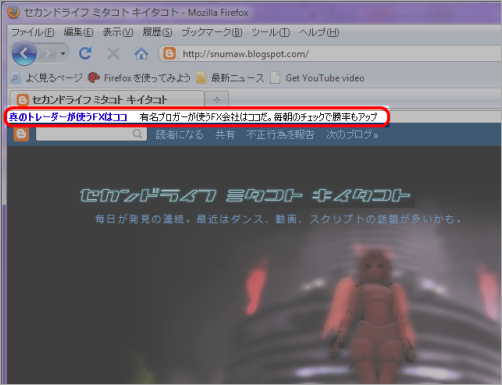The width and height of the screenshot is (502, 385).
Task: Open the ツール(T) menu
Action: pyautogui.click(x=271, y=32)
